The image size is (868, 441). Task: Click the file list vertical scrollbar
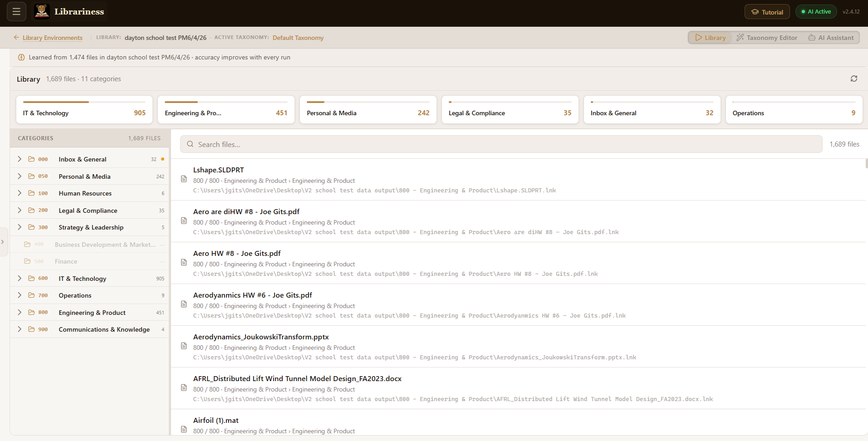point(867,164)
